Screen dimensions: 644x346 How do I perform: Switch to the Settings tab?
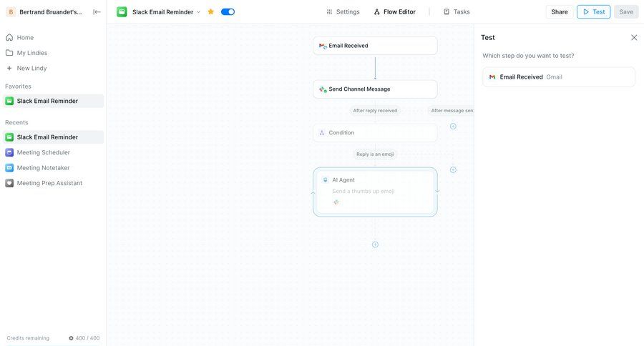(x=343, y=12)
